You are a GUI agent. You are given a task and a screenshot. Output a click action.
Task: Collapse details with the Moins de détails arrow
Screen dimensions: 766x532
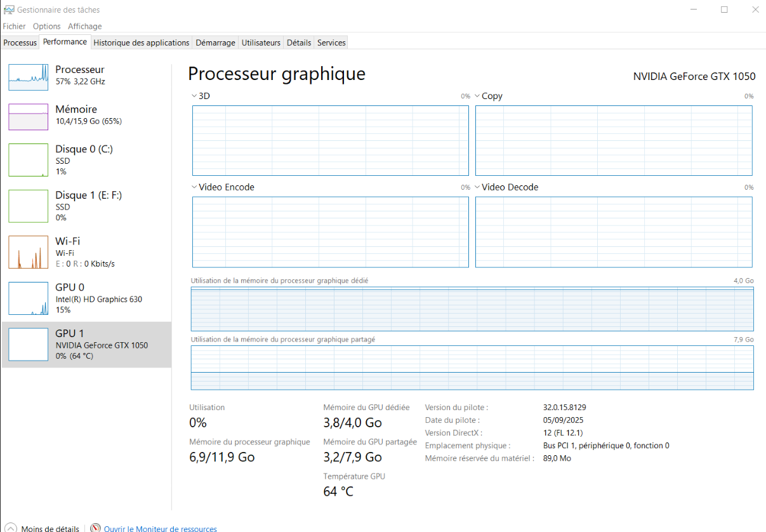(11, 528)
